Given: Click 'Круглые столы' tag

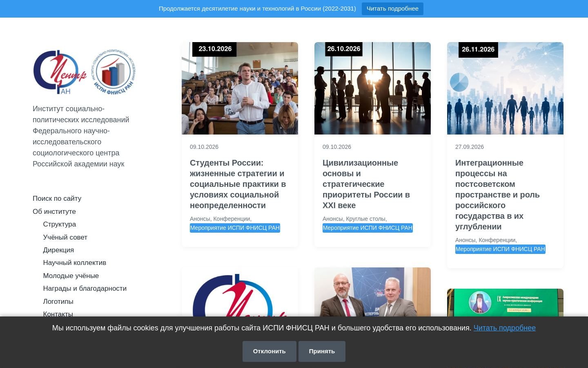Looking at the screenshot, I should click(365, 219).
